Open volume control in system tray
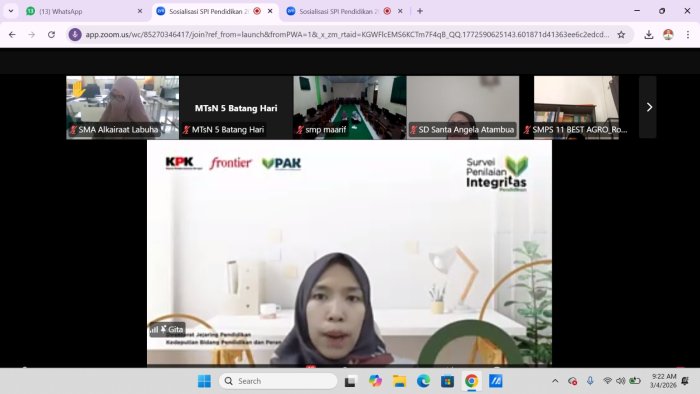The width and height of the screenshot is (700, 394). 621,381
